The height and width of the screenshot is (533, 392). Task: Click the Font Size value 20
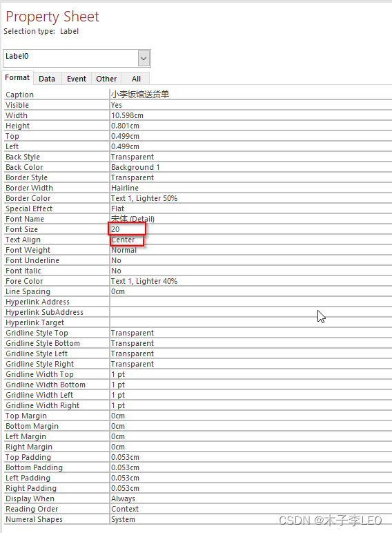[x=251, y=229]
